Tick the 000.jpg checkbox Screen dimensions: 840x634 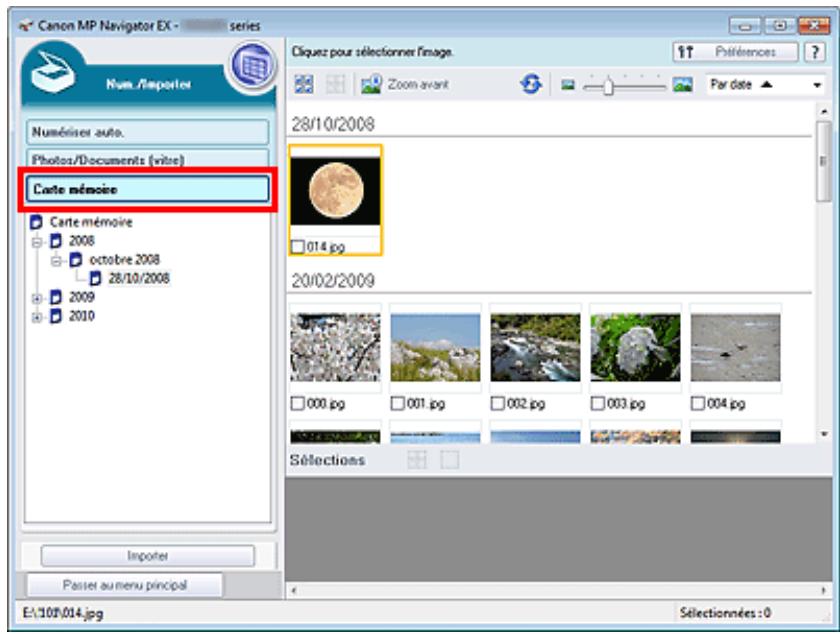tap(297, 403)
